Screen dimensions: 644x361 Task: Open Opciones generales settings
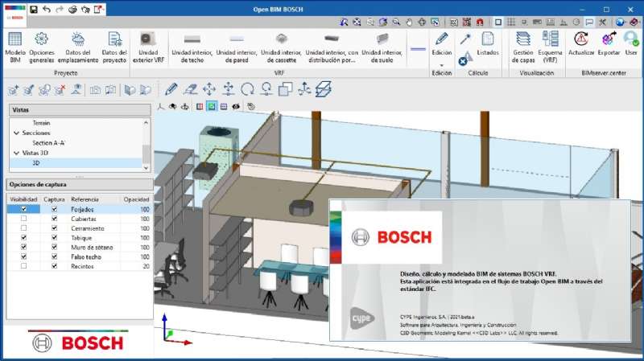click(x=42, y=47)
